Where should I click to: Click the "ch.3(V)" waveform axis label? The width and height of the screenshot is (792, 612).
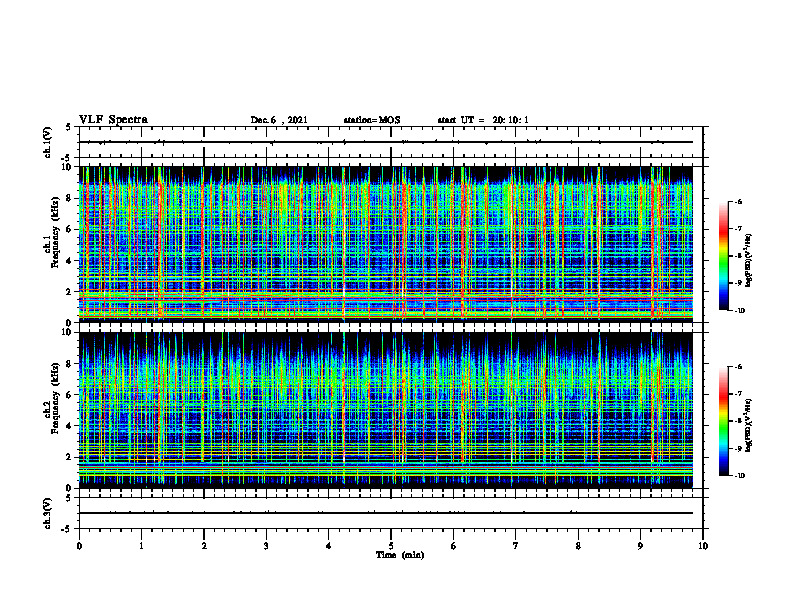pyautogui.click(x=48, y=513)
